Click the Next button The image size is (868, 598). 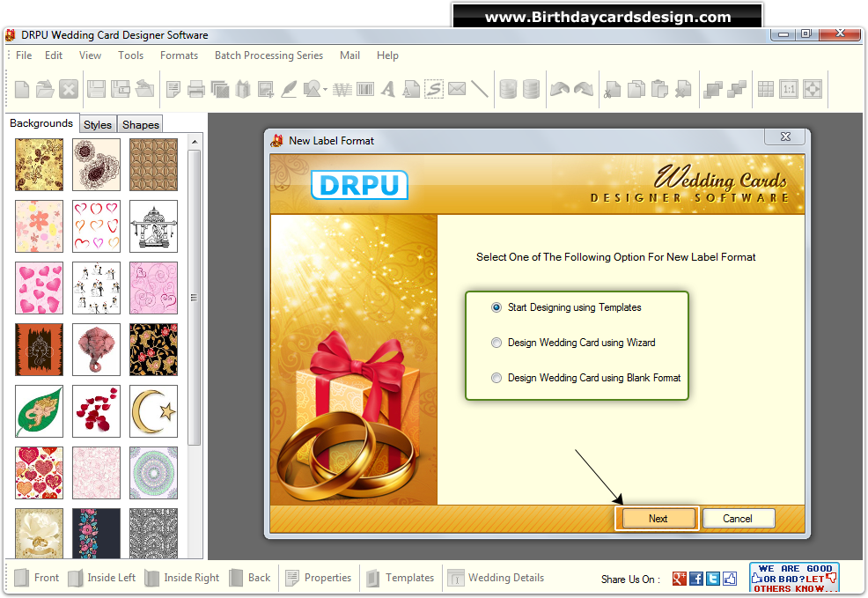(x=658, y=519)
